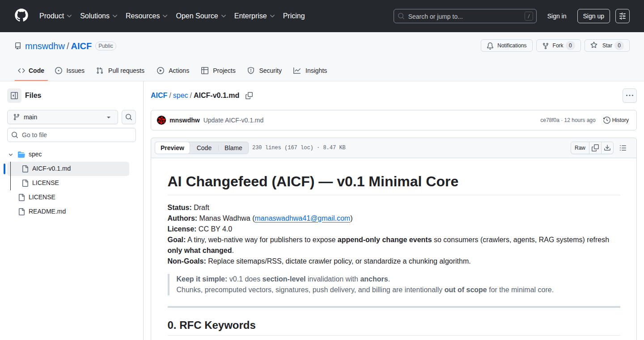
Task: Open the Product menu
Action: click(x=55, y=16)
